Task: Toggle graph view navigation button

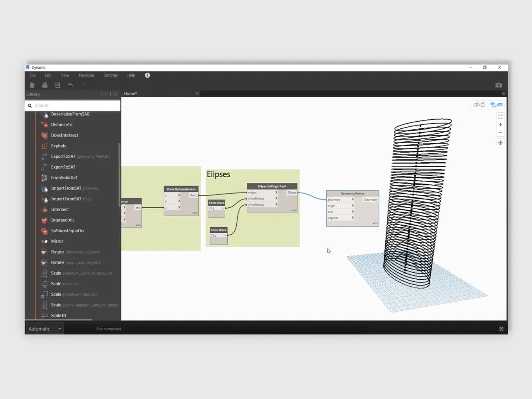Action: tap(496, 105)
